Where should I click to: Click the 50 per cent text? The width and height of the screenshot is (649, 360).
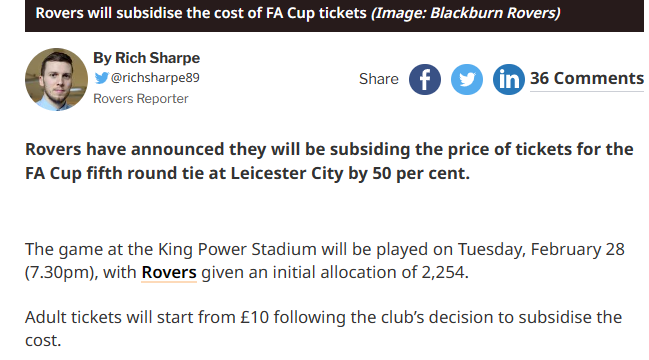click(419, 173)
